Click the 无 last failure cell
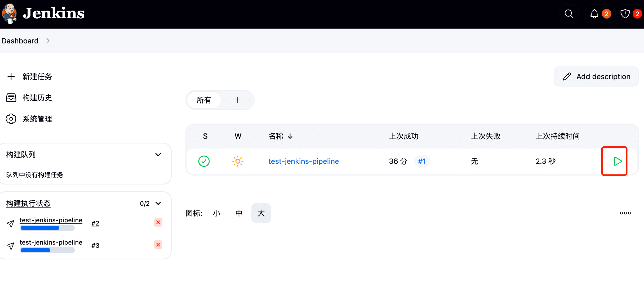 tap(474, 161)
